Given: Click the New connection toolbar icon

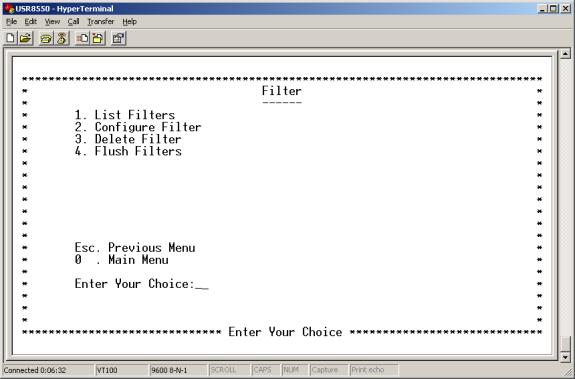Looking at the screenshot, I should [11, 38].
